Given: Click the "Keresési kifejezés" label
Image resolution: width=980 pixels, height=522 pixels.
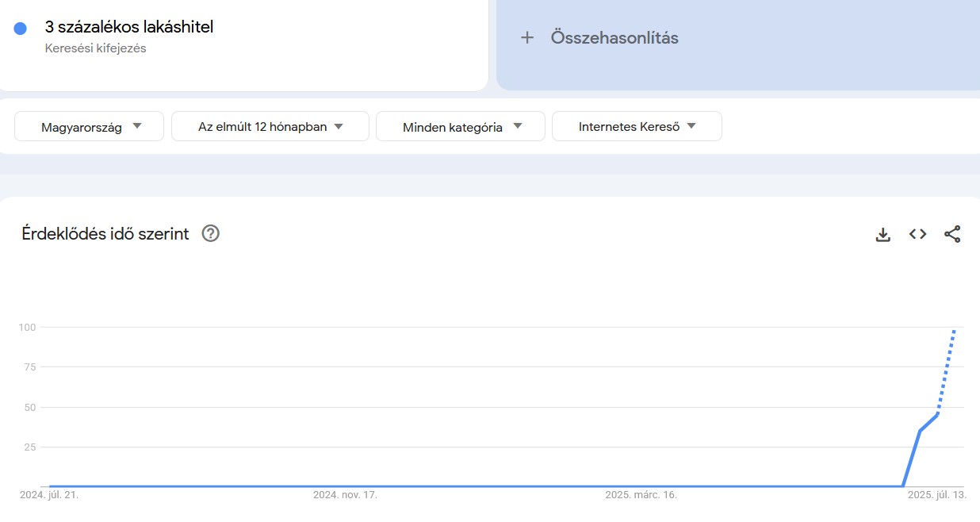Looking at the screenshot, I should 94,48.
